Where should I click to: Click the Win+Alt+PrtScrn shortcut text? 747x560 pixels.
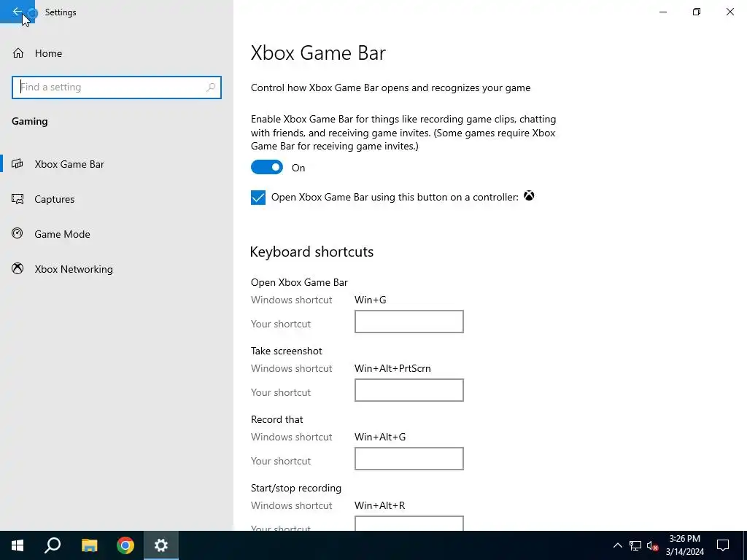392,368
